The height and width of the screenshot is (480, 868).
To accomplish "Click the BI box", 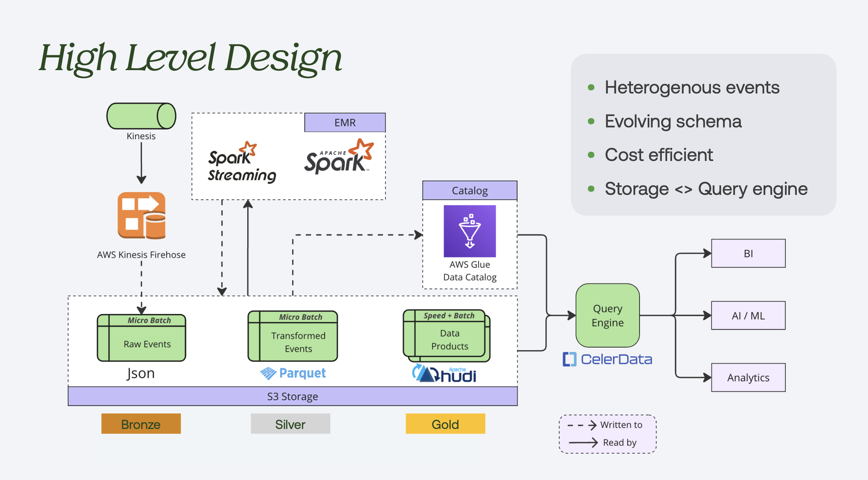I will [x=748, y=253].
